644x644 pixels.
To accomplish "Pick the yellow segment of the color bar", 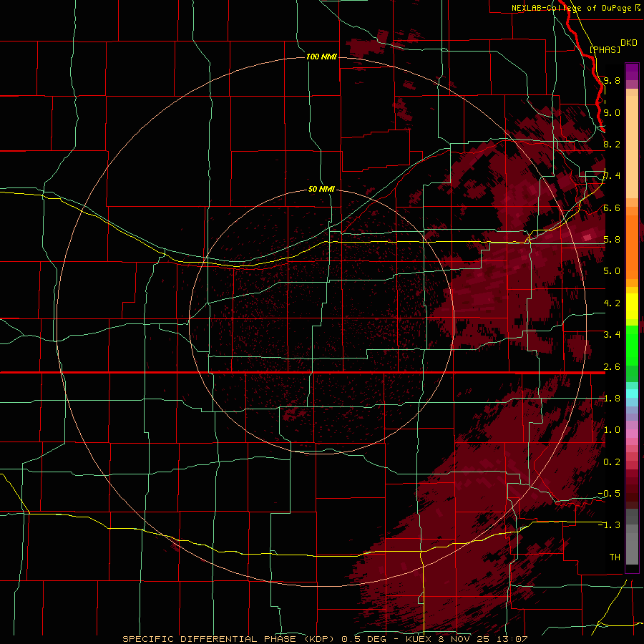I will tap(632, 306).
